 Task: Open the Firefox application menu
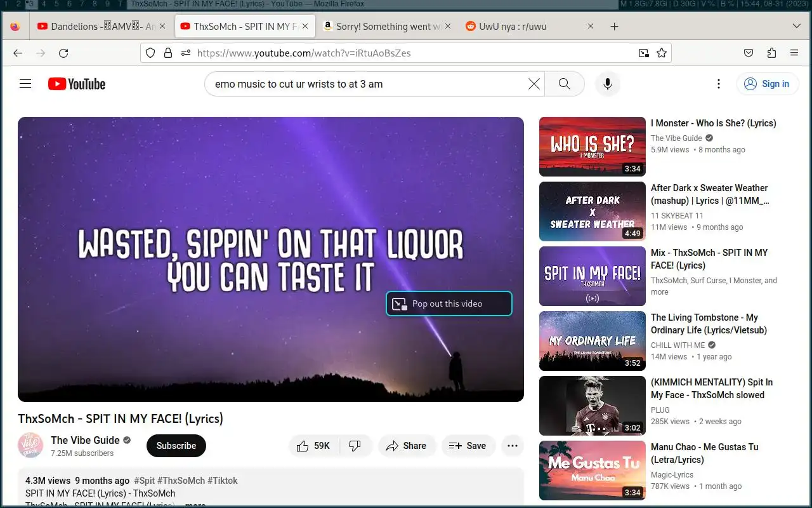pyautogui.click(x=794, y=53)
